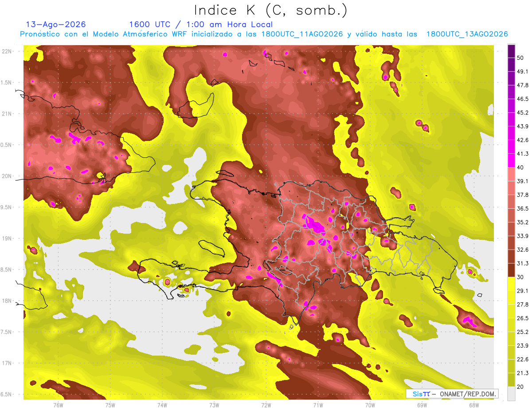Click the colorbar value 50

click(x=520, y=58)
